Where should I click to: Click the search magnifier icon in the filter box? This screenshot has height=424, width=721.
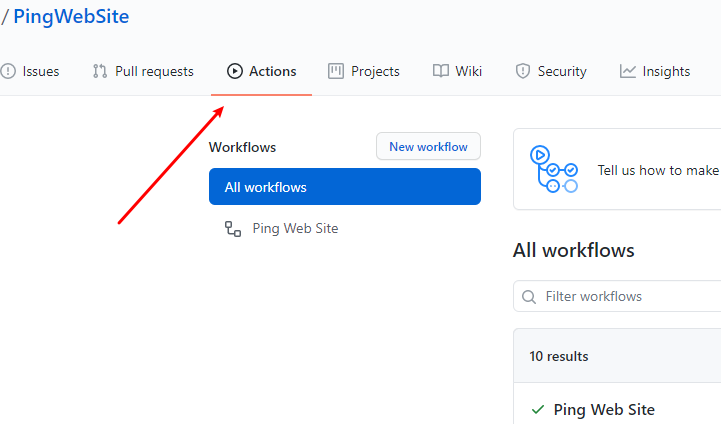coord(529,297)
